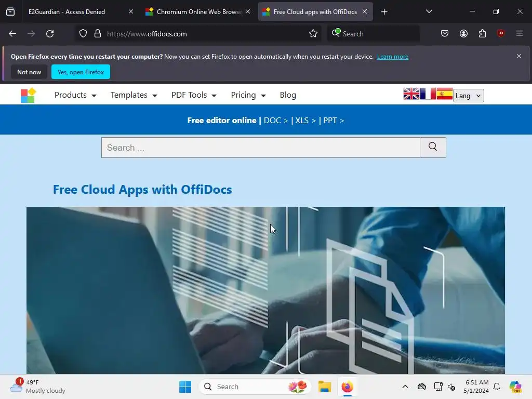This screenshot has width=532, height=399.
Task: Show site security padlock info
Action: click(98, 34)
